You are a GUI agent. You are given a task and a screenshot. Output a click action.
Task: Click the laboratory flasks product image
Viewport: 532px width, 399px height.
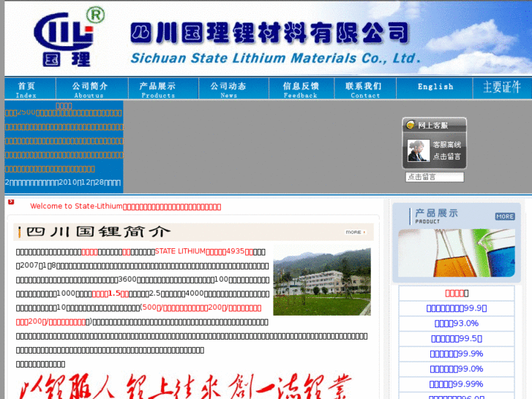[x=457, y=253]
